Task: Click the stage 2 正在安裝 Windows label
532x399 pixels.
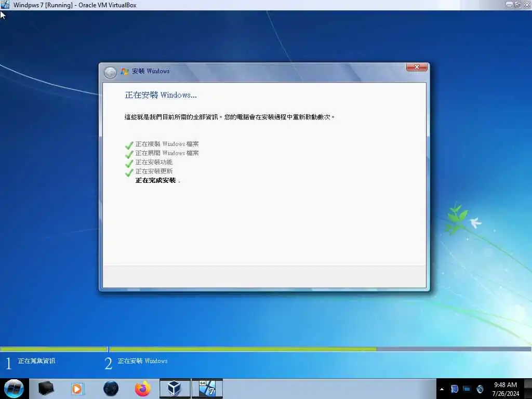Action: [x=142, y=361]
